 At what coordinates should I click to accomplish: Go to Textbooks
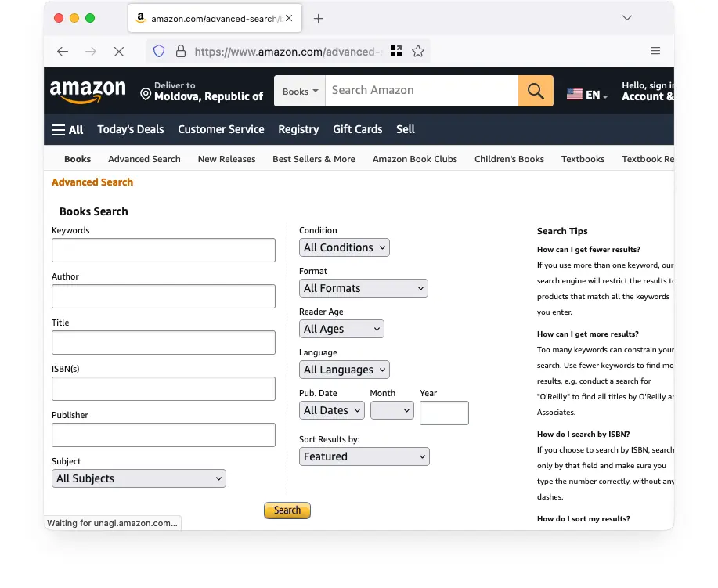coord(583,159)
